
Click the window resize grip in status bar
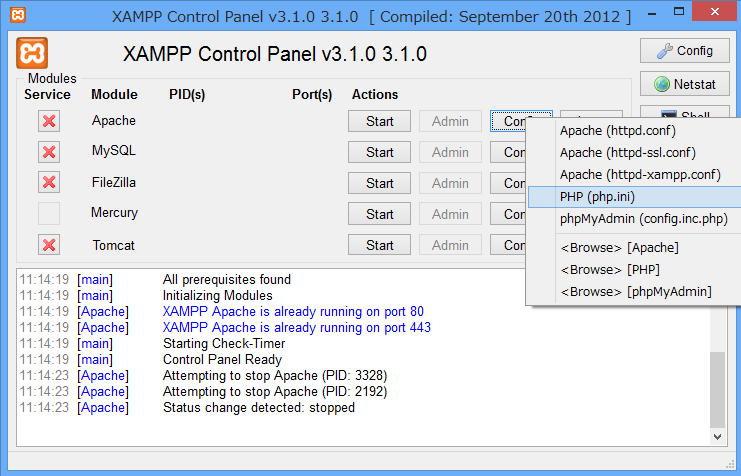(729, 464)
